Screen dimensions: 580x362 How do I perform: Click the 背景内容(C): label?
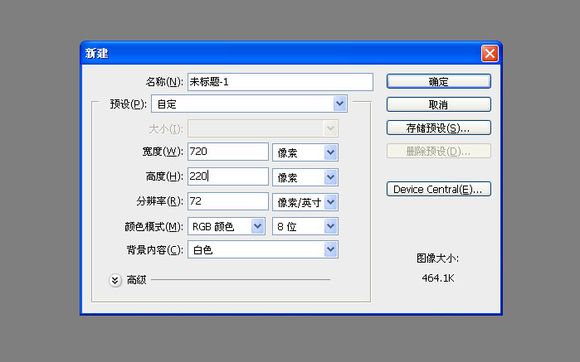(155, 250)
